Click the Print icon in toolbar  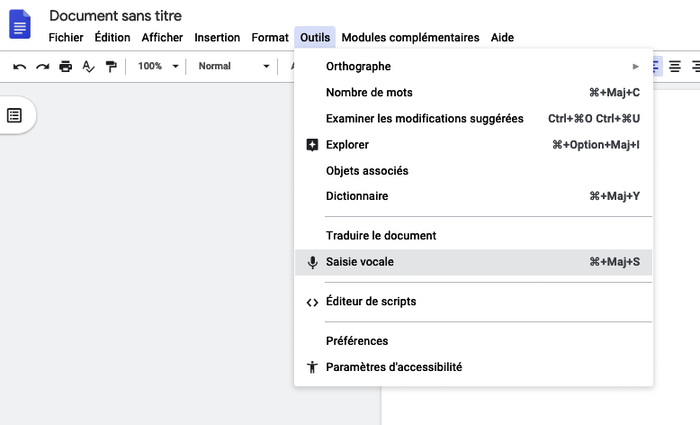[66, 67]
